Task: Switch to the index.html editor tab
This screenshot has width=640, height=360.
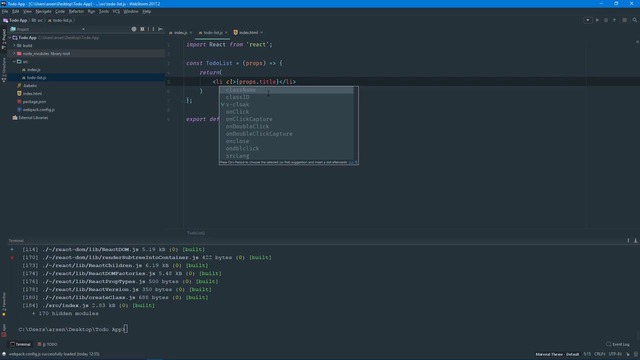Action: tap(248, 33)
